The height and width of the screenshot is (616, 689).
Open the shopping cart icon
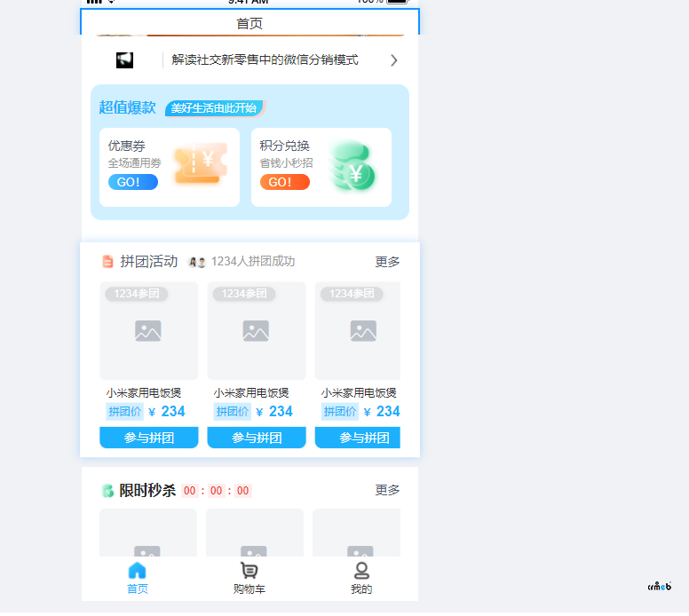click(x=249, y=571)
